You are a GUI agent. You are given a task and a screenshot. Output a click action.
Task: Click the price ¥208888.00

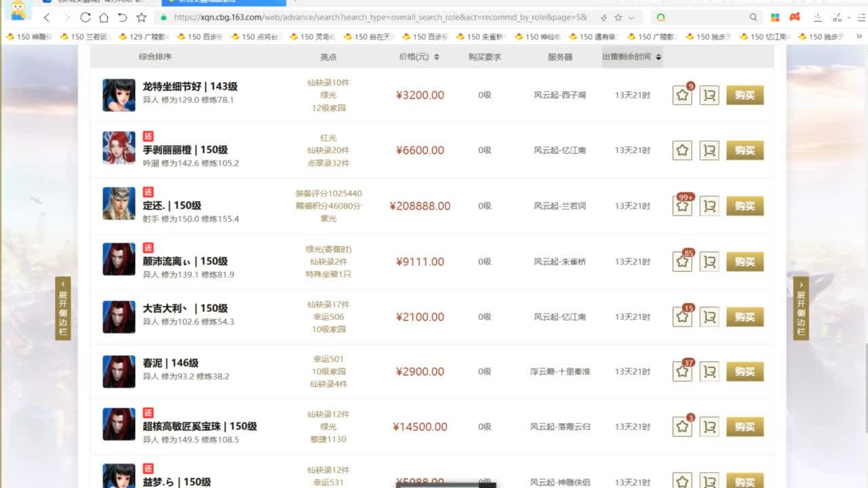pyautogui.click(x=420, y=206)
